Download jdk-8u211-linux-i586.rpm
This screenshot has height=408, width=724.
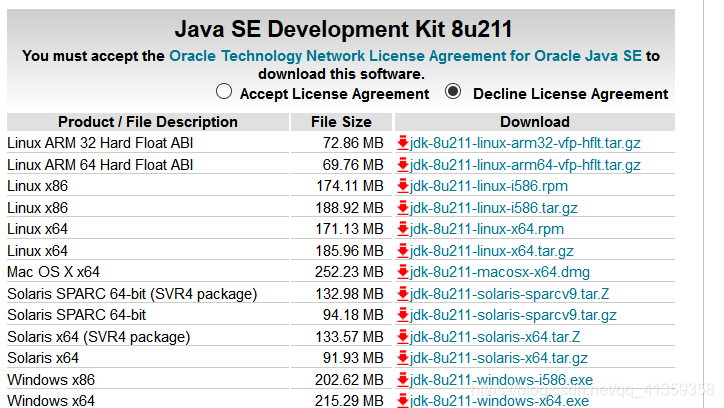[489, 186]
